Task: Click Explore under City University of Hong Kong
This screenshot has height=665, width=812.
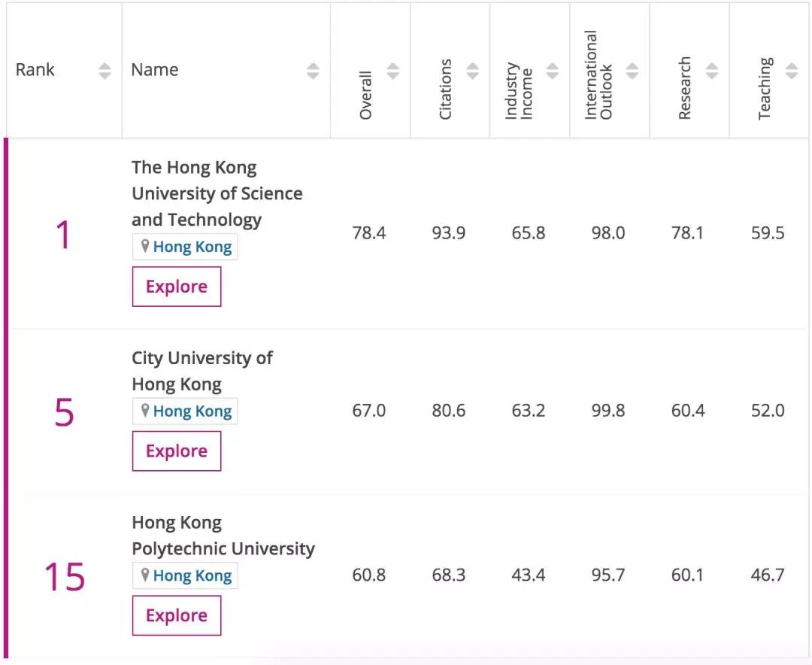Action: pos(177,451)
